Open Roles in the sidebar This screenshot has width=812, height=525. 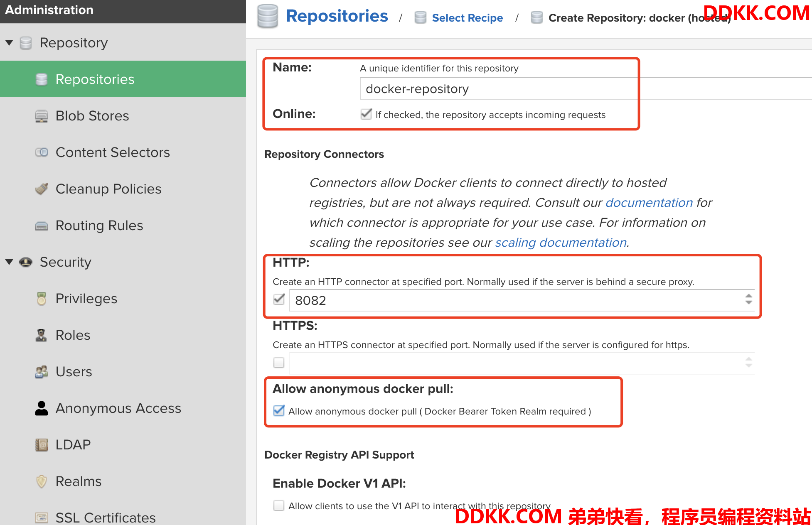tap(123, 335)
